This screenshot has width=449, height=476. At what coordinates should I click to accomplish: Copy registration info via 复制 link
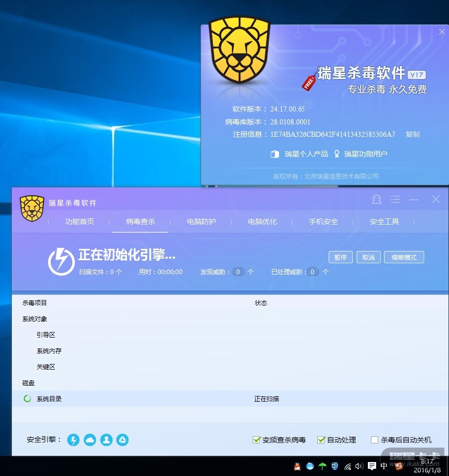[412, 134]
